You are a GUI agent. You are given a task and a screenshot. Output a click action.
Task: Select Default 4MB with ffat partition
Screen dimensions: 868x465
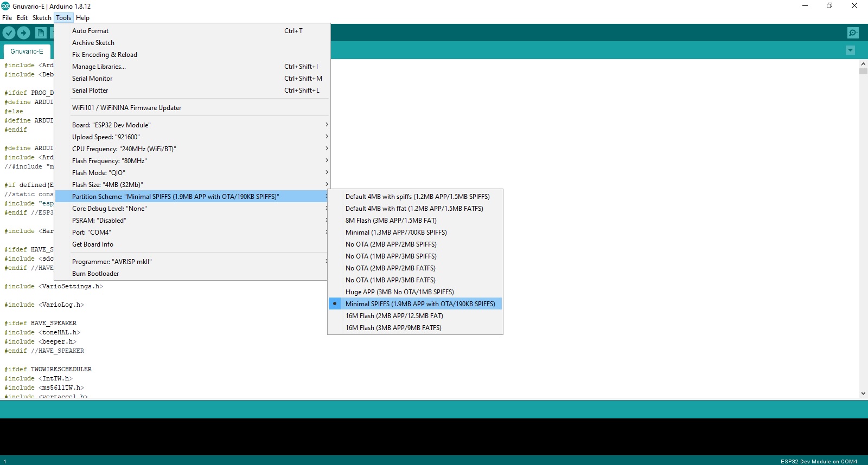(415, 209)
